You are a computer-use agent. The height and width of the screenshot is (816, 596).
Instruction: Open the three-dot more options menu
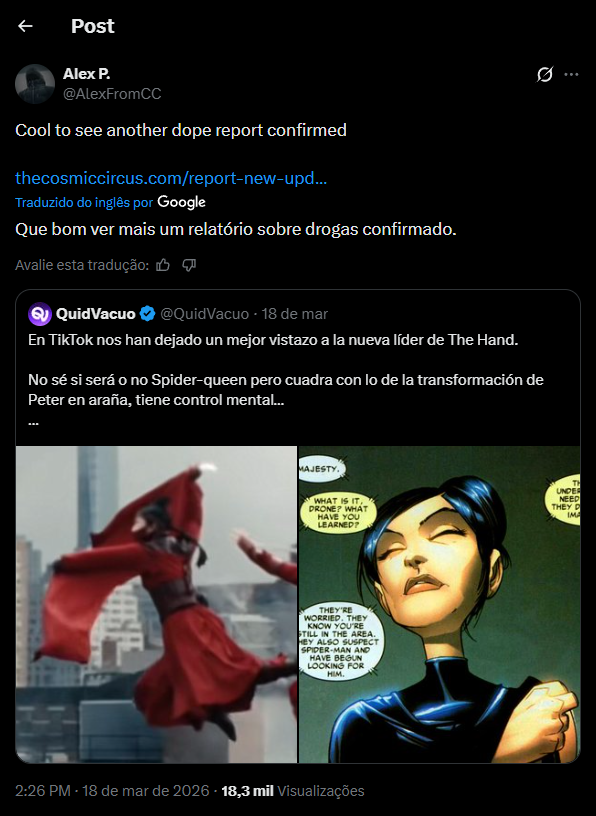[572, 74]
